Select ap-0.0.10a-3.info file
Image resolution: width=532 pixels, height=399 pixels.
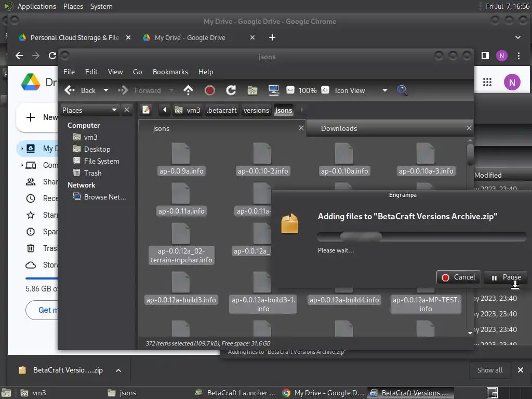(x=426, y=159)
